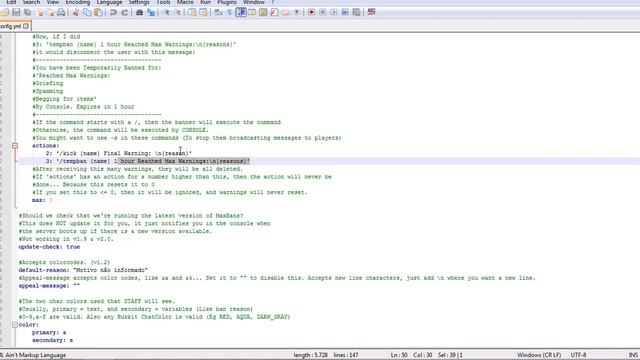This screenshot has height=360, width=640.
Task: Open the Replace dialog toolbar icon
Action: [x=151, y=12]
